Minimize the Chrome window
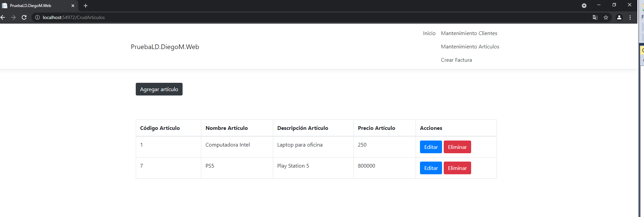 [x=599, y=5]
